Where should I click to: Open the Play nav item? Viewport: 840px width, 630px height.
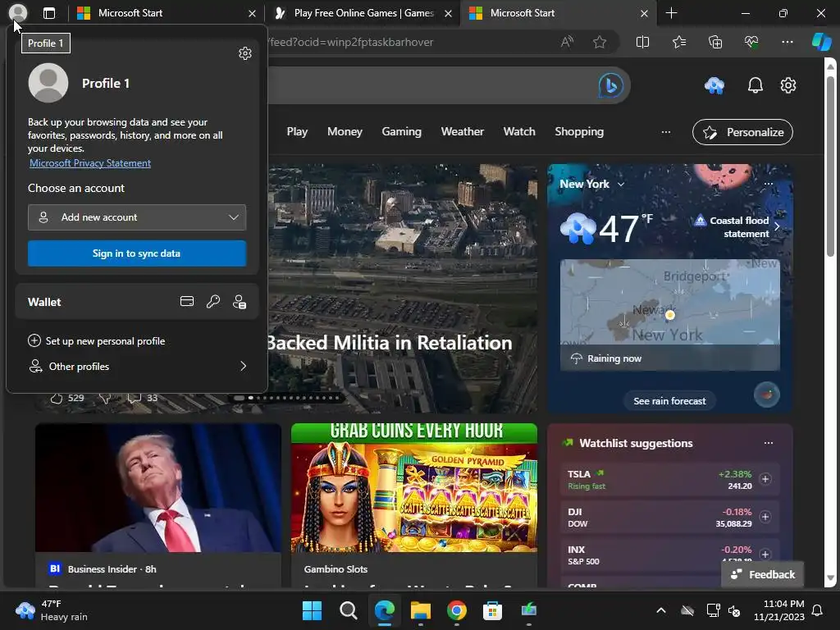click(x=297, y=132)
